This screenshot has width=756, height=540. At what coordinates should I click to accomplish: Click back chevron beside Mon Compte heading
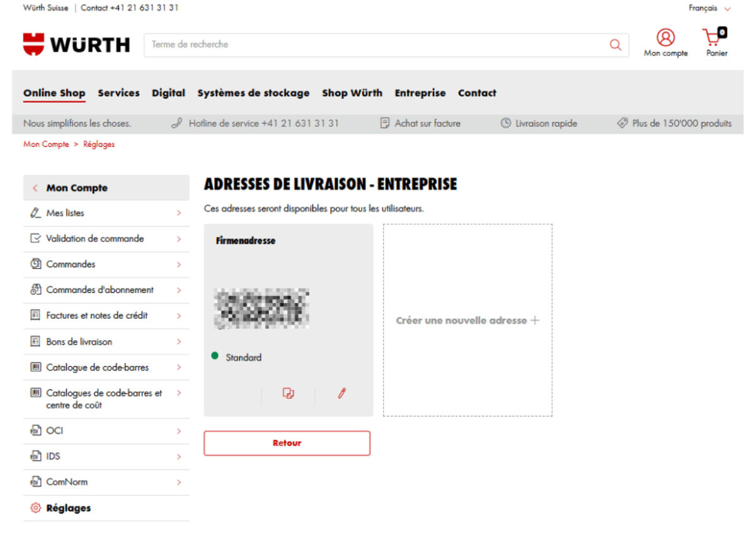pyautogui.click(x=35, y=188)
